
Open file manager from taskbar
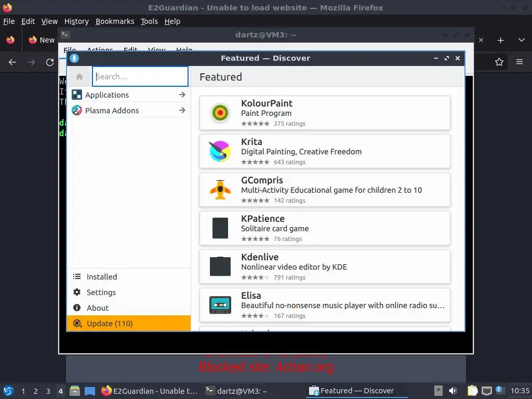pyautogui.click(x=75, y=391)
